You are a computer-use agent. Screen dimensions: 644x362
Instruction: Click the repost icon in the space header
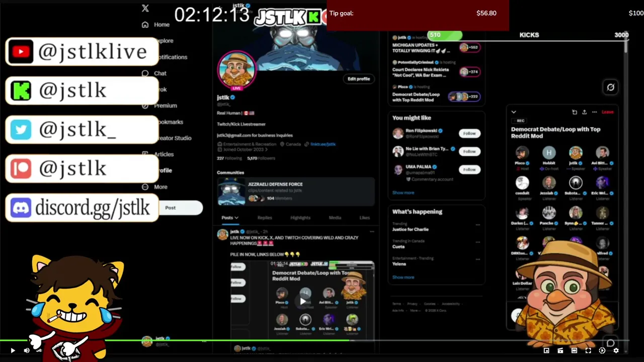tap(575, 112)
